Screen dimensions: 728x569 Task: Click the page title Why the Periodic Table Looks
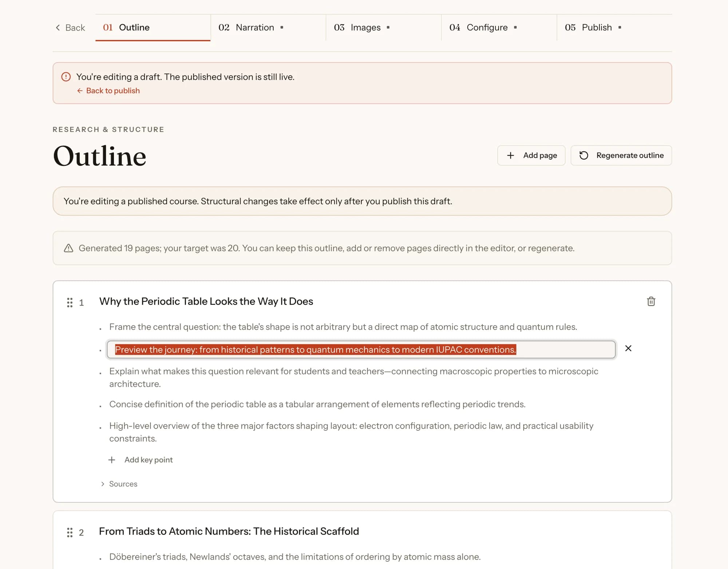pos(206,301)
